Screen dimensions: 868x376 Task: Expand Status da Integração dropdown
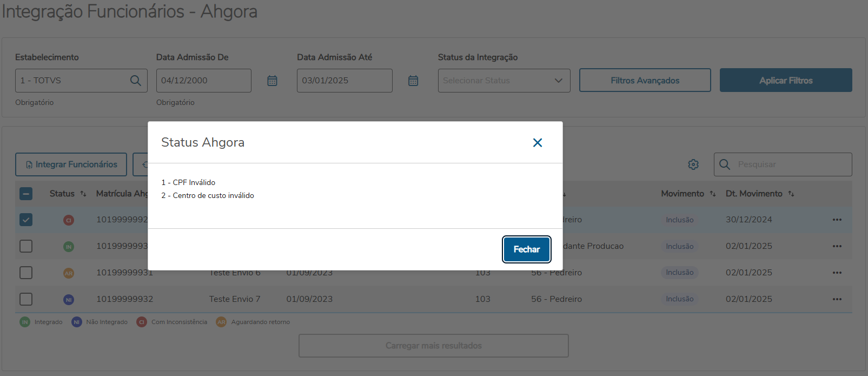[x=503, y=81]
